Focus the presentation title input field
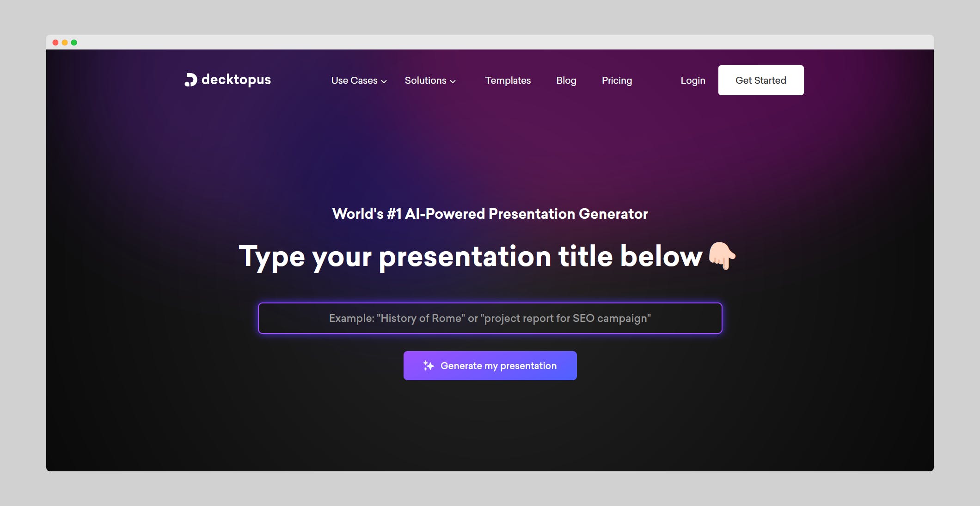The image size is (980, 506). tap(490, 318)
